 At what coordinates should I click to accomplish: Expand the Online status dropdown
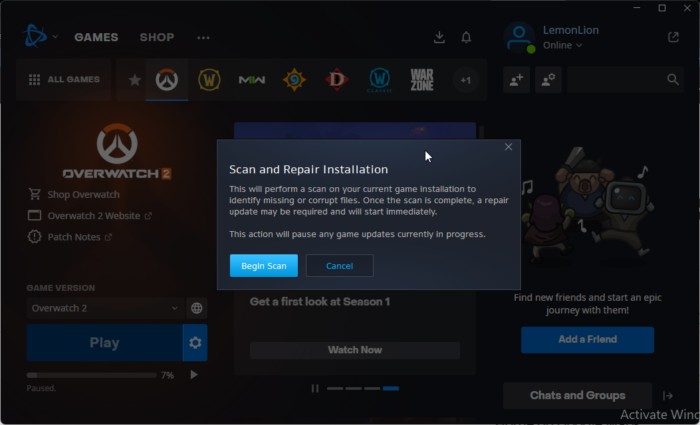click(x=562, y=45)
